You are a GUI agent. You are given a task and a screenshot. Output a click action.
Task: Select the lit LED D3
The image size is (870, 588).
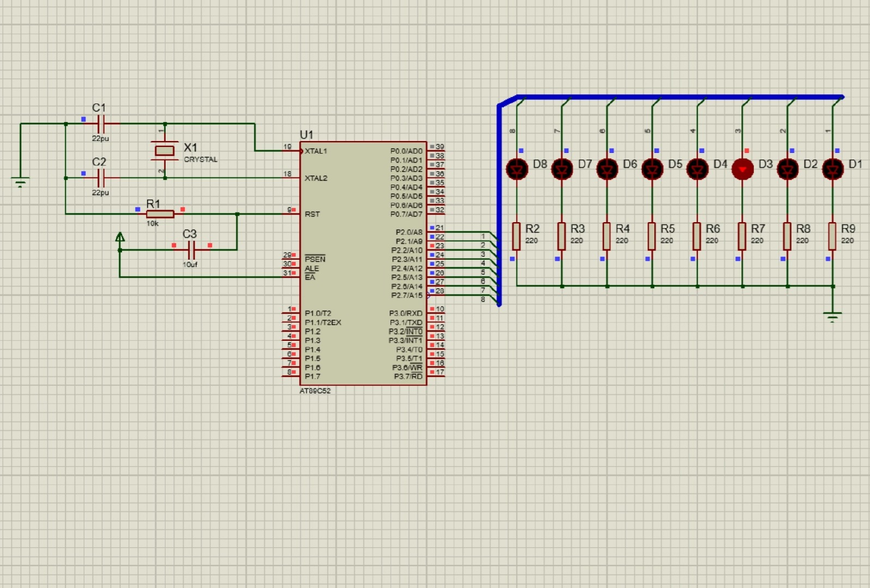[x=743, y=169]
